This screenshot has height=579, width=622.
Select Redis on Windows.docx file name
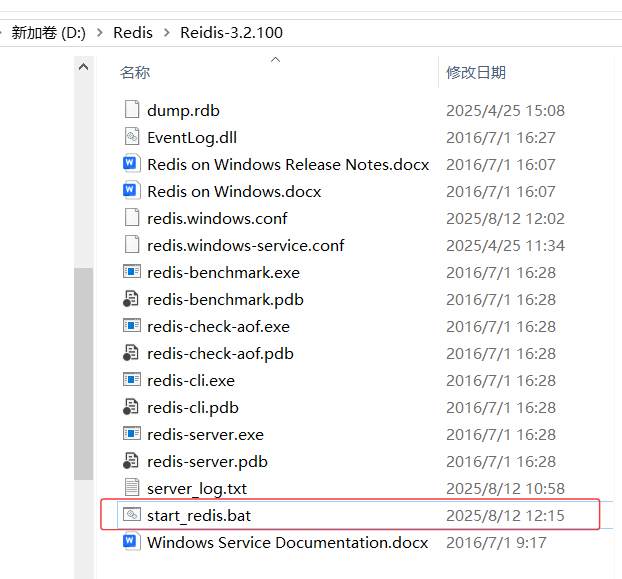point(234,192)
